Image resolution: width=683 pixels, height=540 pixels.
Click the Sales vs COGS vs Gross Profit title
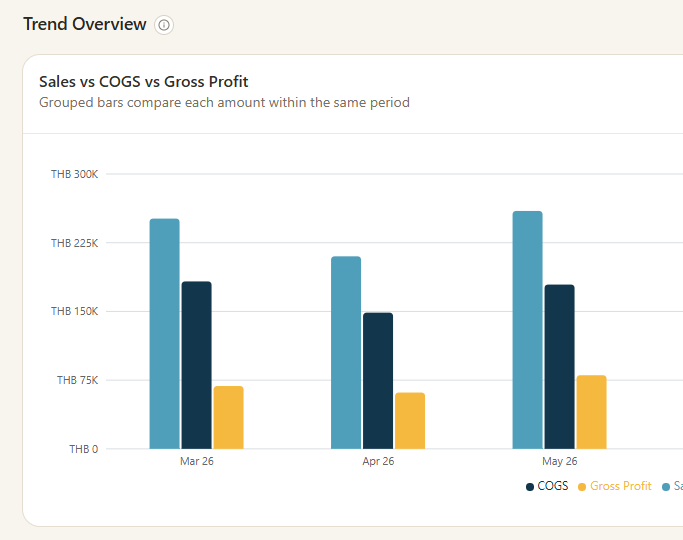coord(144,82)
